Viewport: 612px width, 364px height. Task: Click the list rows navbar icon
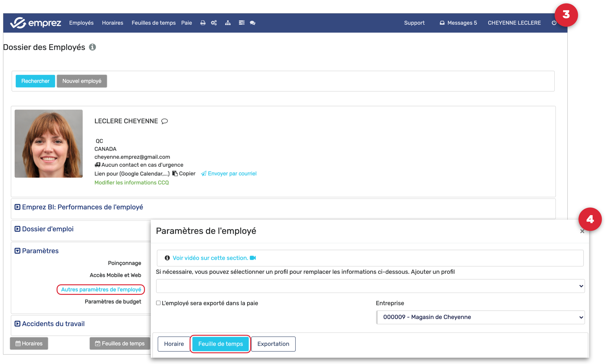(241, 23)
